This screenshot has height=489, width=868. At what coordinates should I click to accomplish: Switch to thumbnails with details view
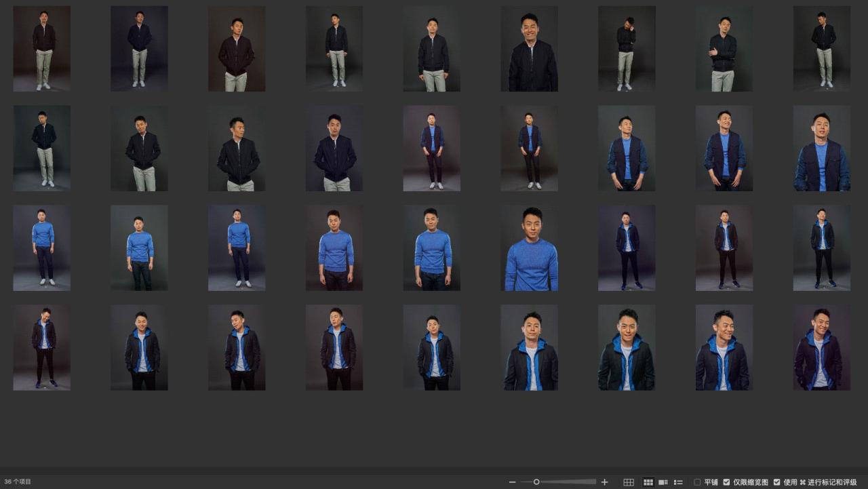[663, 482]
